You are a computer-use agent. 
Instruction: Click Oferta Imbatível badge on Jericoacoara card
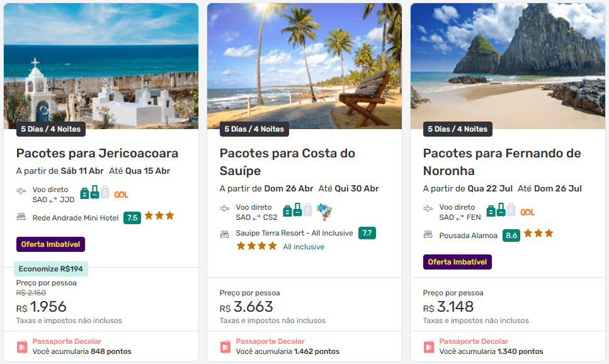click(50, 244)
